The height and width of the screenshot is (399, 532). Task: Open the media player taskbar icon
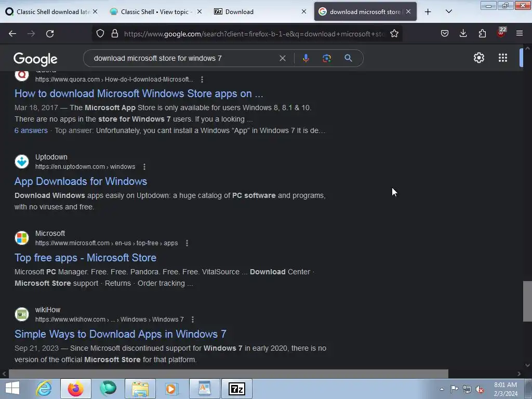172,389
